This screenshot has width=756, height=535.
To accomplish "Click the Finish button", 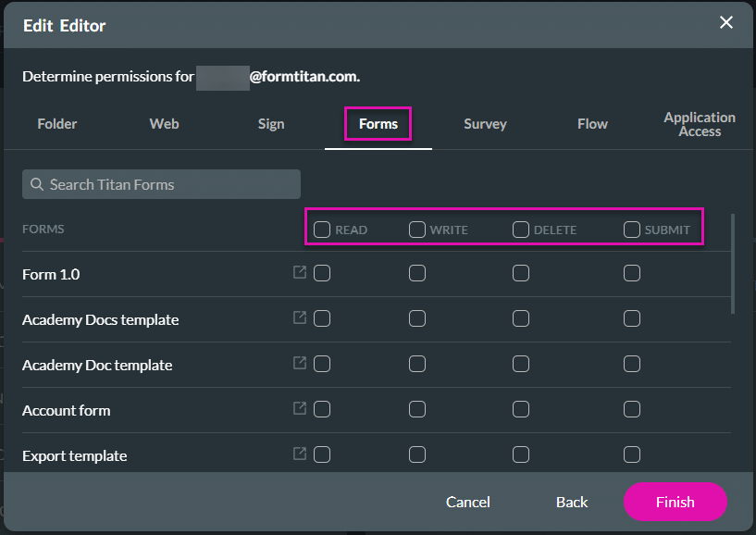I will click(x=675, y=502).
